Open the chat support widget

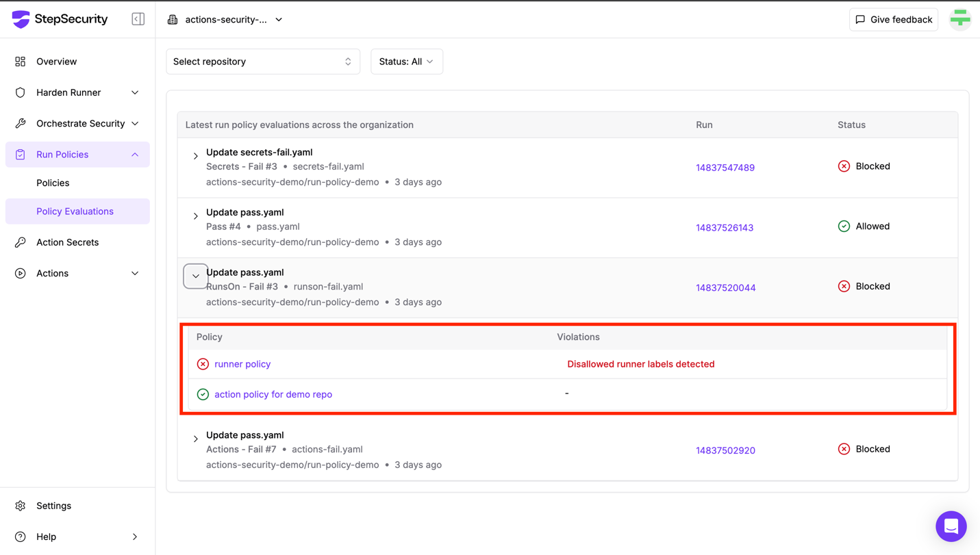[x=951, y=526]
